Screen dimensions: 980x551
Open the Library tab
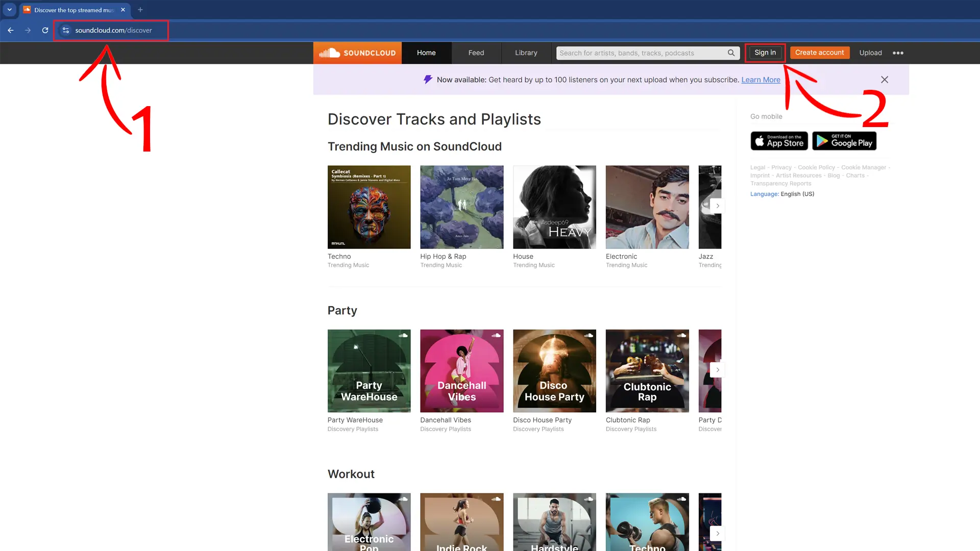(x=526, y=53)
